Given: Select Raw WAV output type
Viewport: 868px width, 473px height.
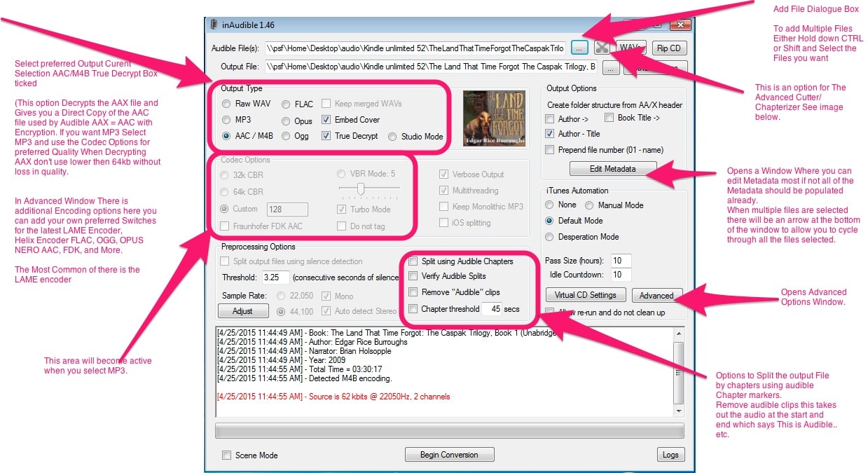Looking at the screenshot, I should pyautogui.click(x=226, y=104).
